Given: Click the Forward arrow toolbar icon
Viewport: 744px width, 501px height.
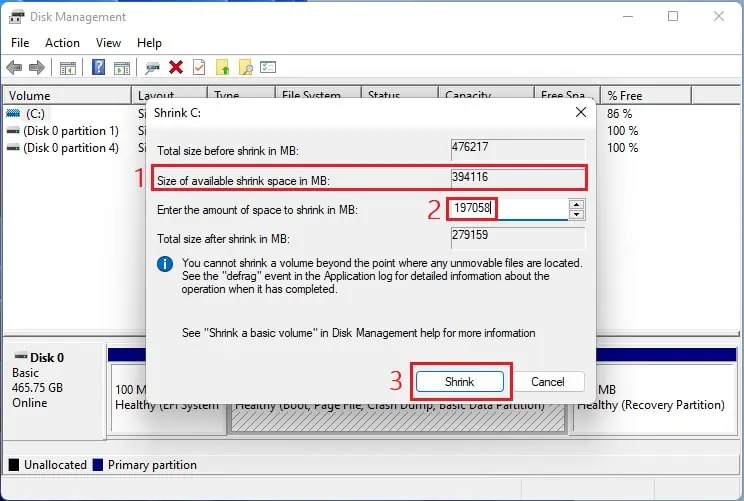Looking at the screenshot, I should click(x=37, y=67).
